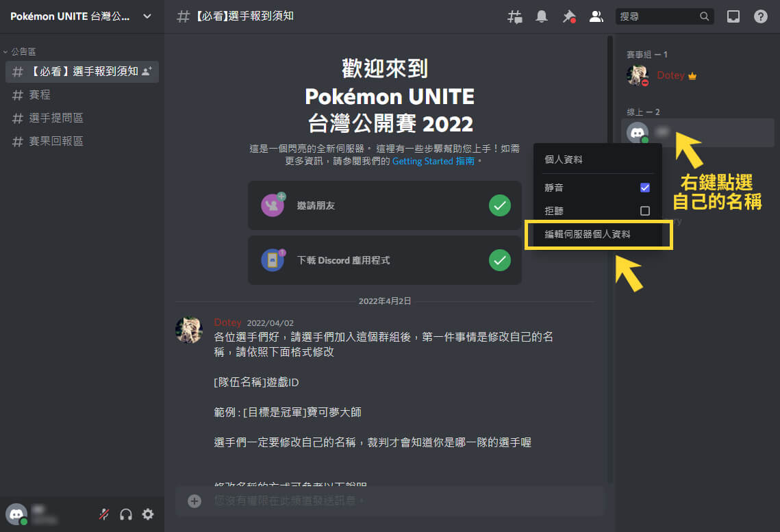Toggle the member list icon
The height and width of the screenshot is (532, 780).
click(x=596, y=16)
